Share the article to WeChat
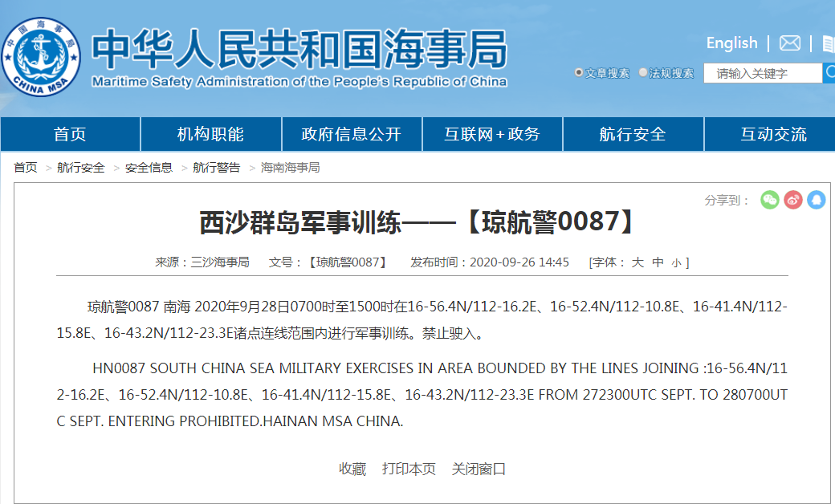The image size is (835, 504). pyautogui.click(x=770, y=200)
